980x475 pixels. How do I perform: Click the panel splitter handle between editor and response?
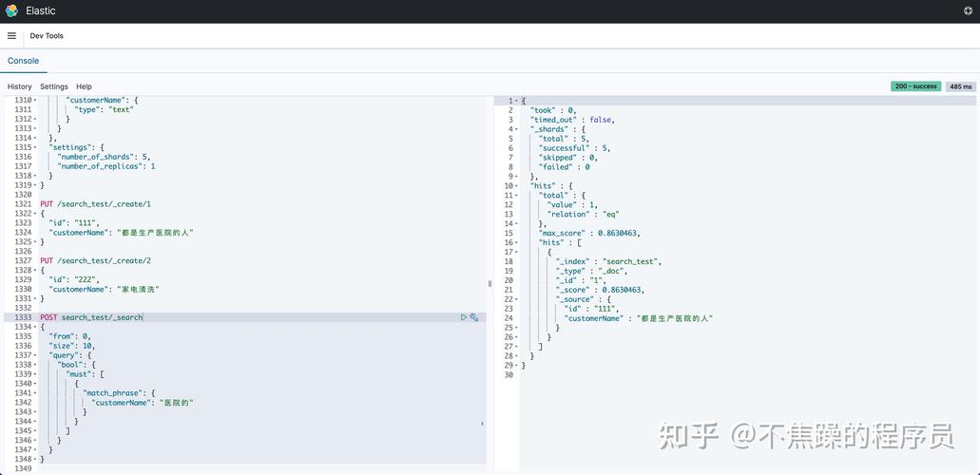point(490,284)
